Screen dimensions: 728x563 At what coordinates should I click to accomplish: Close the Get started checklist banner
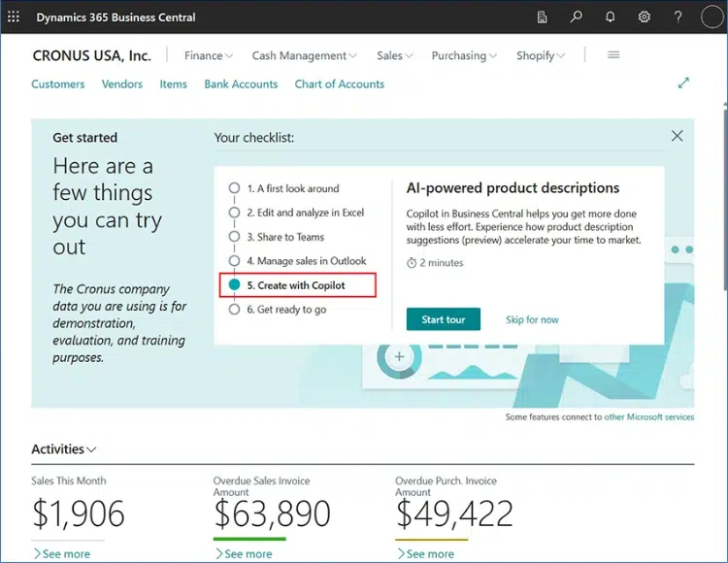(677, 136)
